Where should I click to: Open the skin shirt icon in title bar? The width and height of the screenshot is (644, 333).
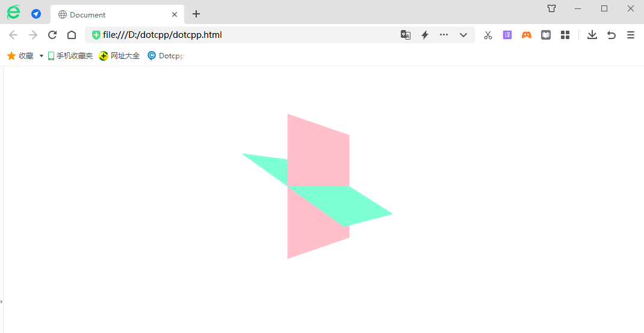pyautogui.click(x=552, y=8)
